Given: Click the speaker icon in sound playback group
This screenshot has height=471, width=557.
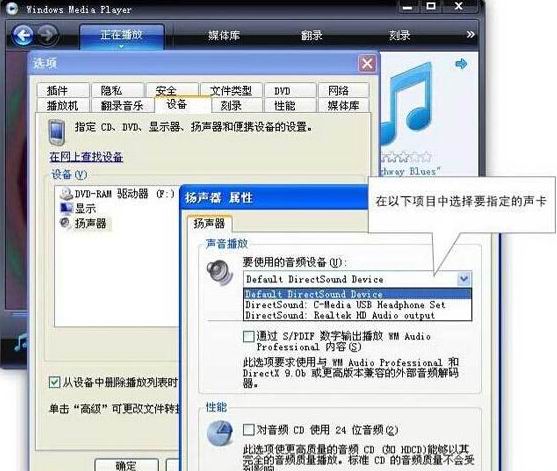Looking at the screenshot, I should point(219,273).
